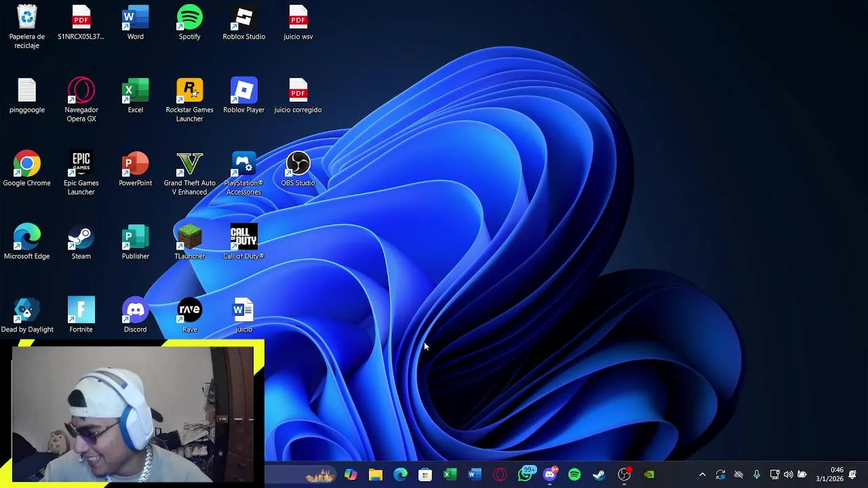Select the juicio Word document on desktop
868x488 pixels.
(x=244, y=314)
